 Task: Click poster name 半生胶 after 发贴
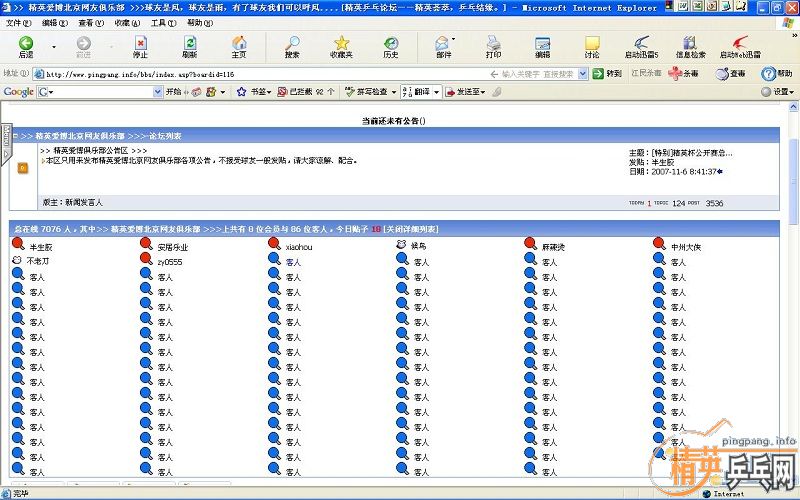(x=663, y=162)
